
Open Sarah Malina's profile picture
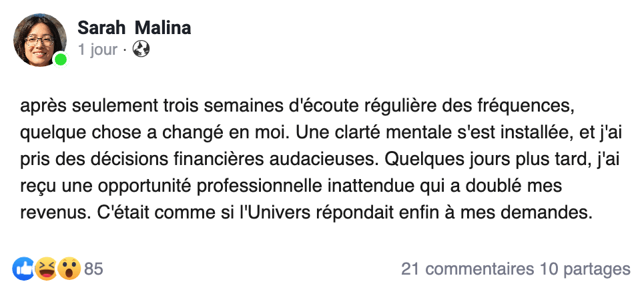point(39,40)
